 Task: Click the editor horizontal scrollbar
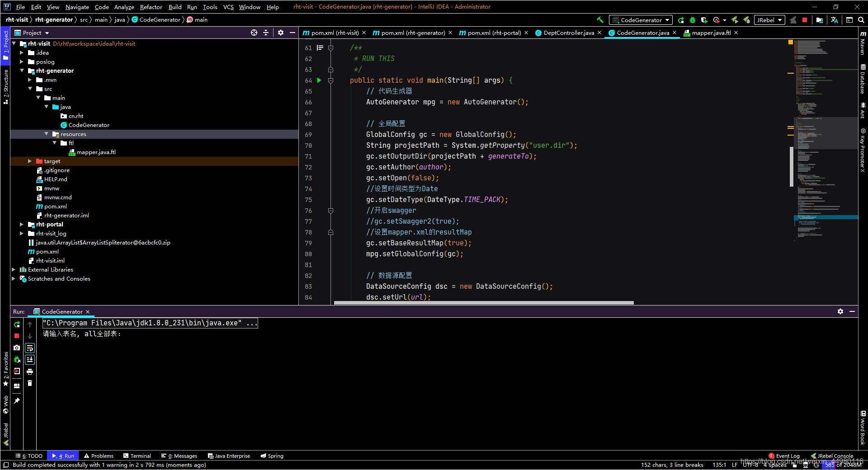tap(484, 303)
